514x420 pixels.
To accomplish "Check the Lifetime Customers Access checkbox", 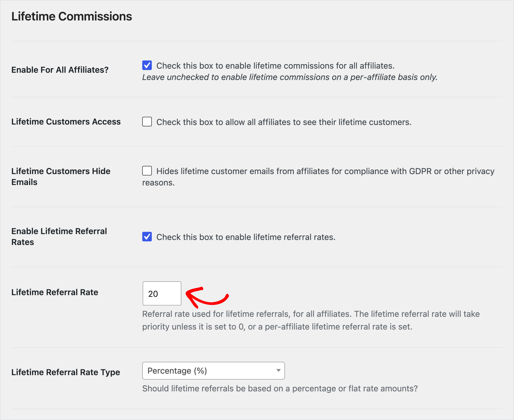I will pos(147,122).
